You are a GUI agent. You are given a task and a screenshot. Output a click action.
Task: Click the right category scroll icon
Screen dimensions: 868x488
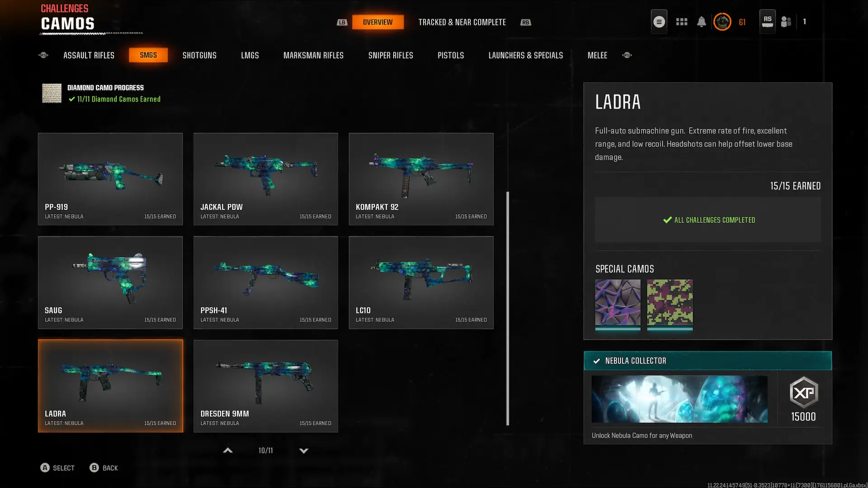627,55
